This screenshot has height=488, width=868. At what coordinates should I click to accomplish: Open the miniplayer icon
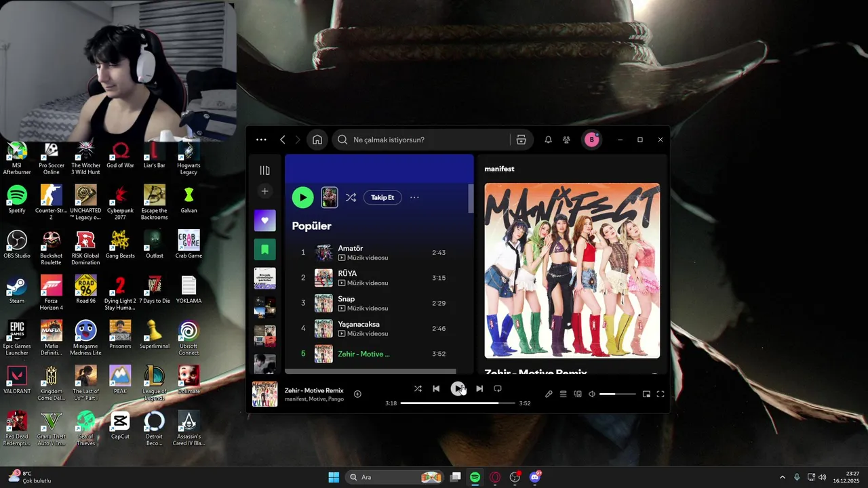(x=646, y=394)
